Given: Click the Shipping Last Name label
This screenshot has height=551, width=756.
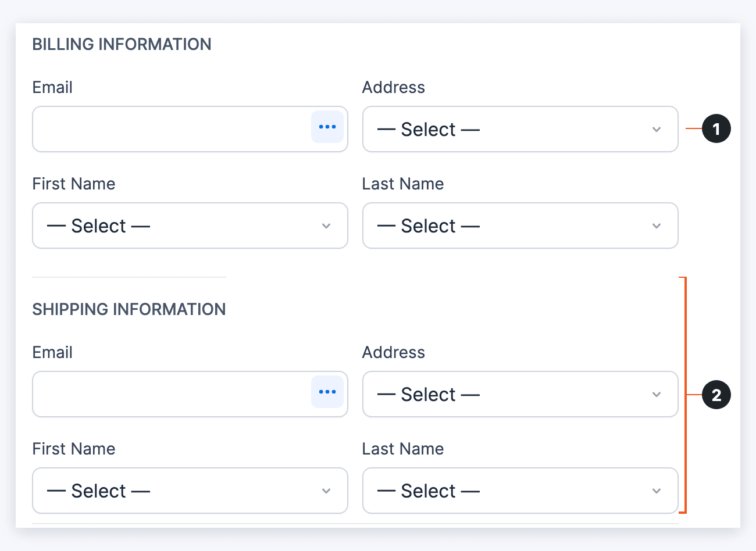Looking at the screenshot, I should pos(403,449).
